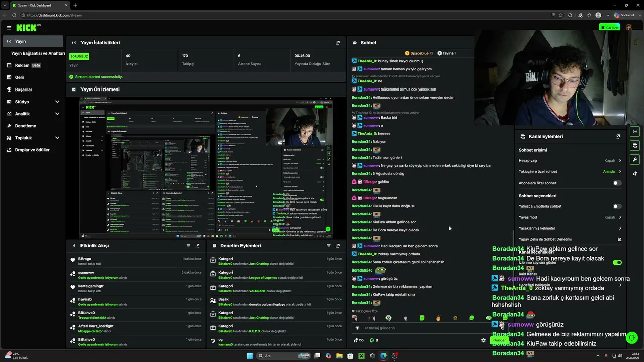Click the Yayın Ön İzlemesi stream thumbnail

[206, 168]
